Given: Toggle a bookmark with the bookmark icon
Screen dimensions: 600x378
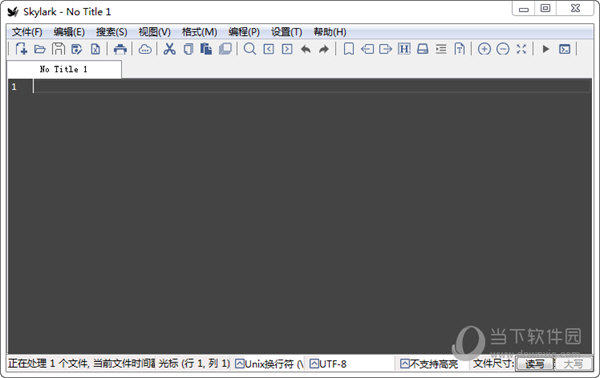Looking at the screenshot, I should click(349, 49).
